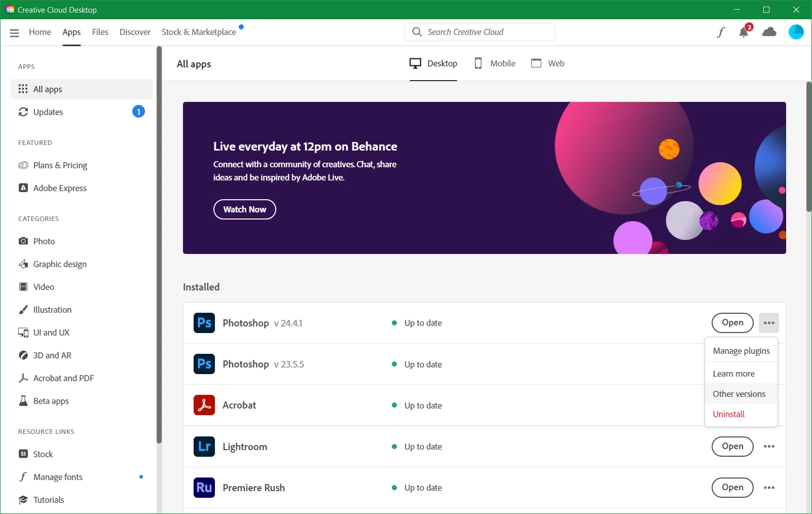Click the Lightroom app icon
This screenshot has width=812, height=514.
coord(204,447)
